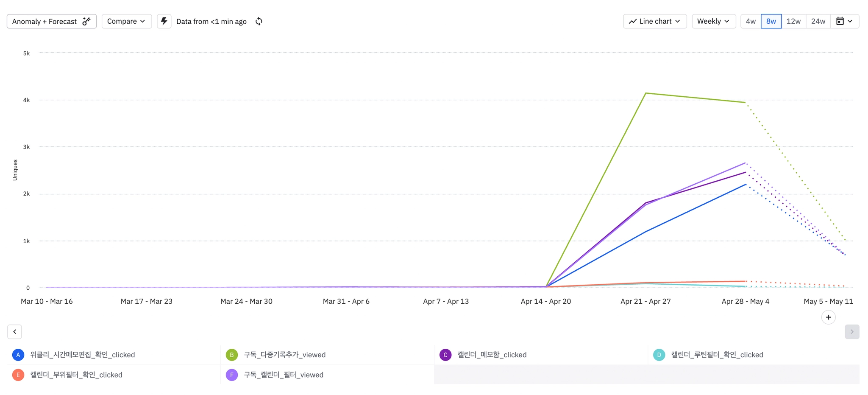Image resolution: width=868 pixels, height=395 pixels.
Task: Click 구독_캘린더_필터_viewed legend entry
Action: pyautogui.click(x=283, y=375)
